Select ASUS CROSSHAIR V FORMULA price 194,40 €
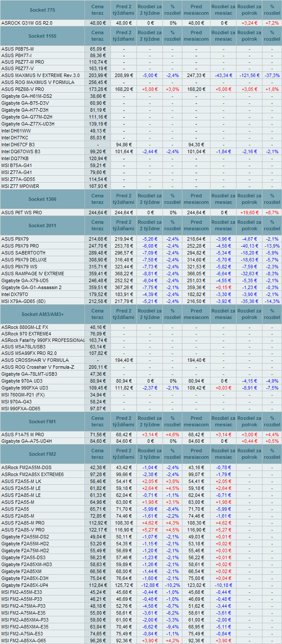Viewport: 282px width, 644px height. click(x=124, y=360)
